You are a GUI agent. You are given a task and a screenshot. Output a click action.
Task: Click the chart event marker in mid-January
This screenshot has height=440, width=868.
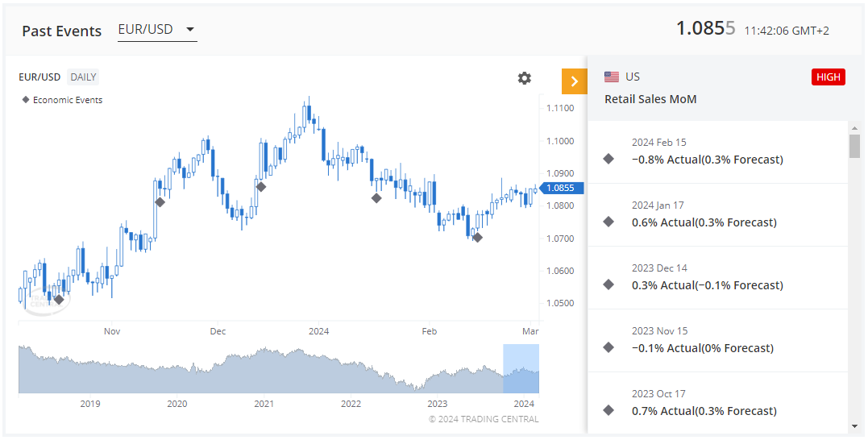(376, 197)
